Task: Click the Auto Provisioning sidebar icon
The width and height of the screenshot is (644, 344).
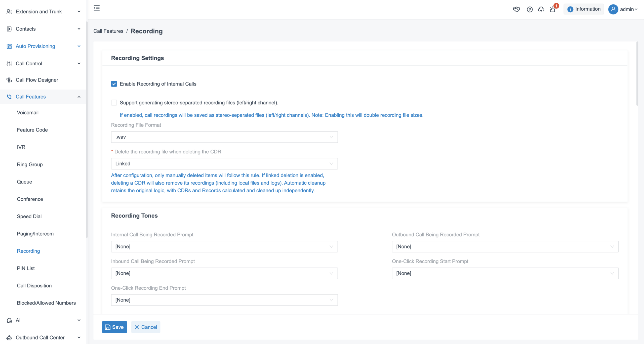Action: 9,46
